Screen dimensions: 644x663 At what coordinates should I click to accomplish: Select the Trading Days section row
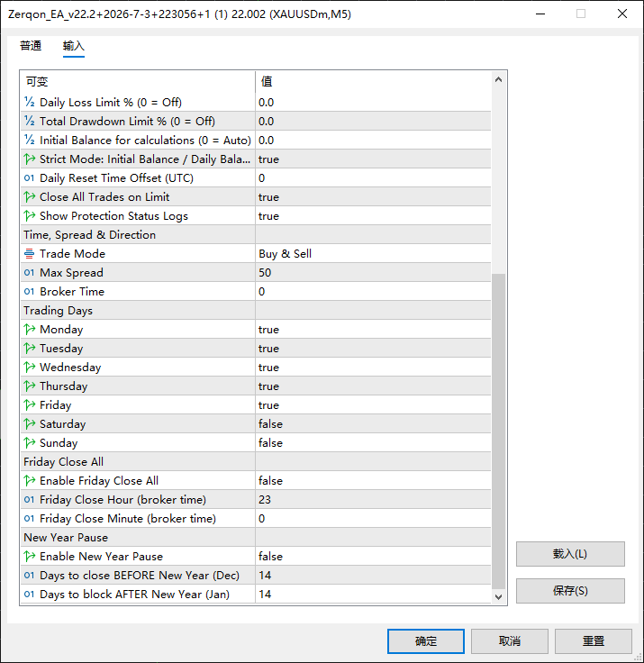coord(256,311)
